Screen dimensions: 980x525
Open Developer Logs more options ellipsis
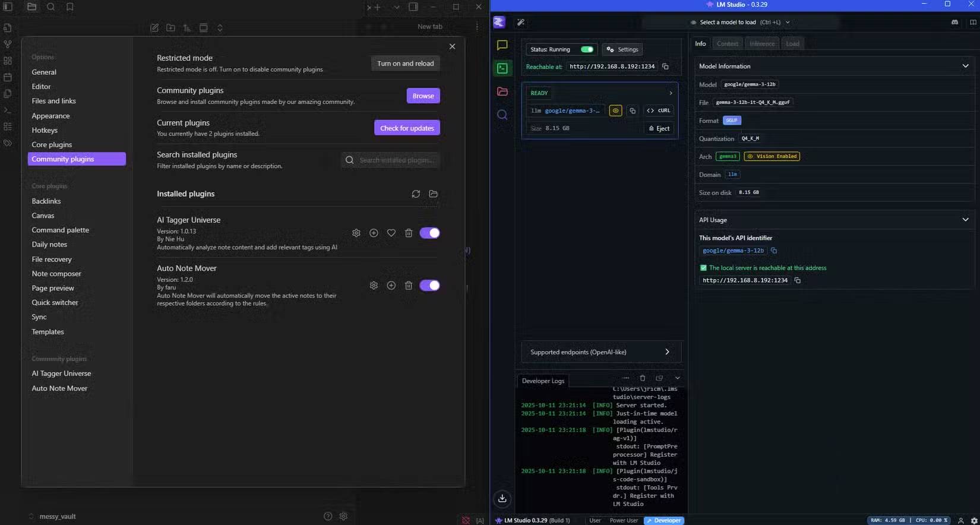coord(625,378)
